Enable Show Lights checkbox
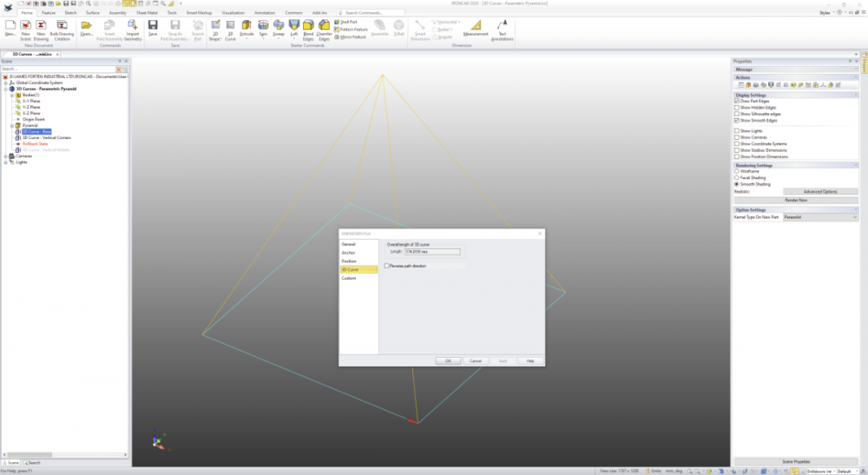868x475 pixels. pyautogui.click(x=737, y=130)
